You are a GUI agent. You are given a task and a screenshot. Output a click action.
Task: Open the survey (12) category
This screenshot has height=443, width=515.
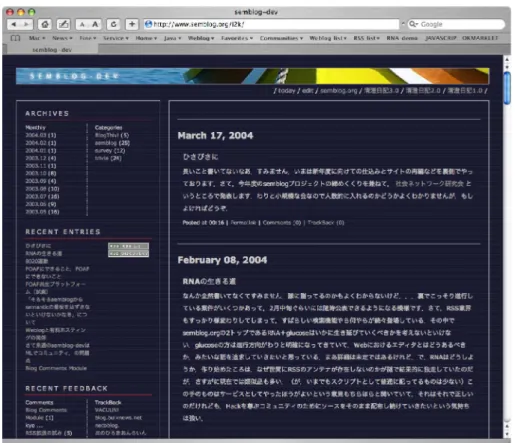110,151
